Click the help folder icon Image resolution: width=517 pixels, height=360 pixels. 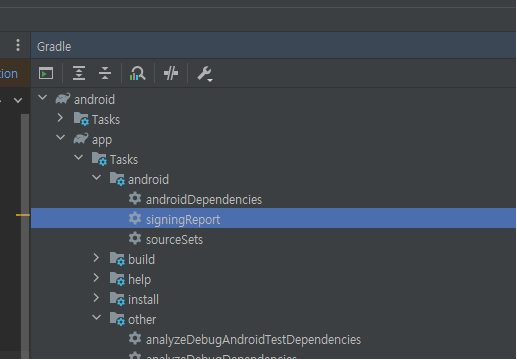[x=117, y=279]
